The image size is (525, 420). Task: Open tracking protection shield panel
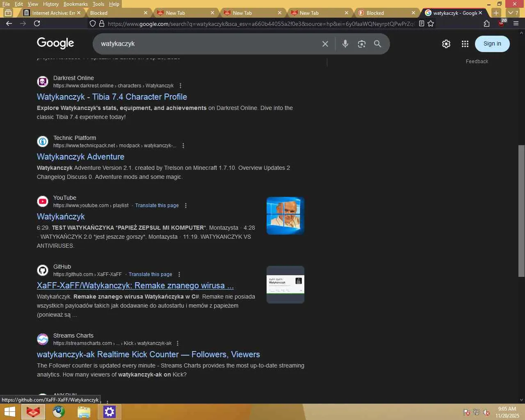point(93,23)
